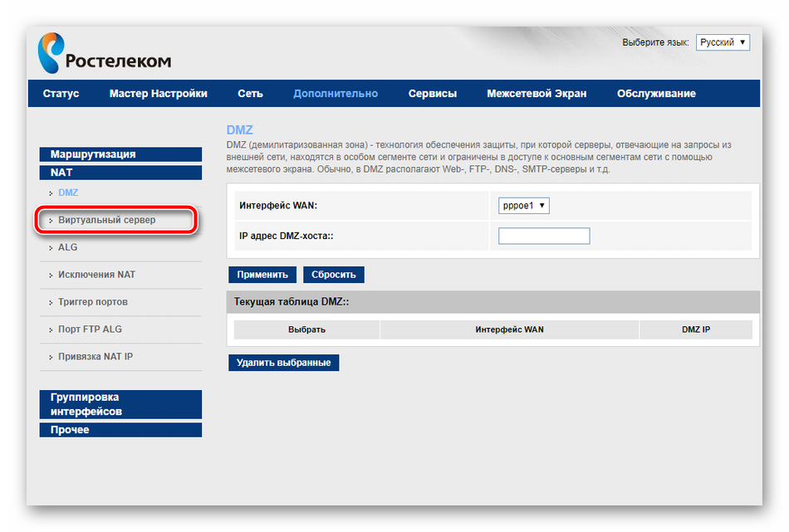Open Исключения NAT sidebar link
Screen dimensions: 789x532
coord(96,275)
